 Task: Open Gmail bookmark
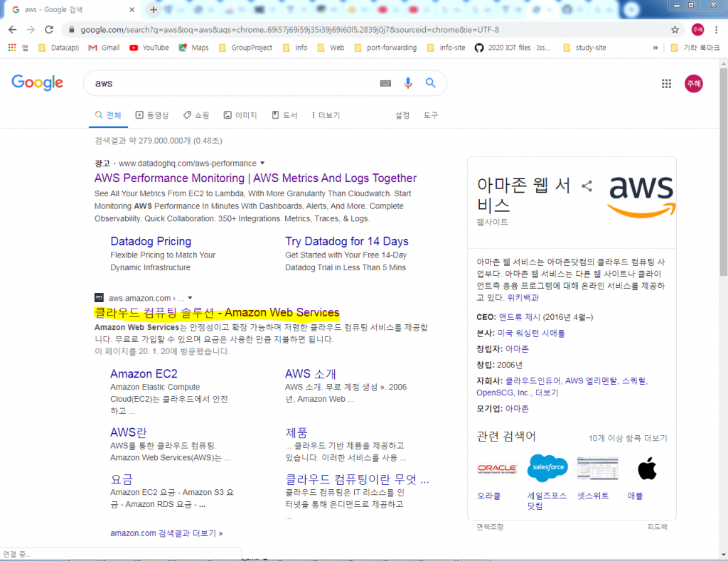(104, 48)
